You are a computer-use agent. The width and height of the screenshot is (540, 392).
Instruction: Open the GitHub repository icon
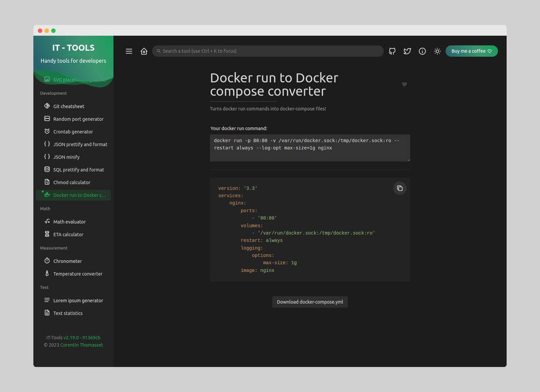(392, 51)
